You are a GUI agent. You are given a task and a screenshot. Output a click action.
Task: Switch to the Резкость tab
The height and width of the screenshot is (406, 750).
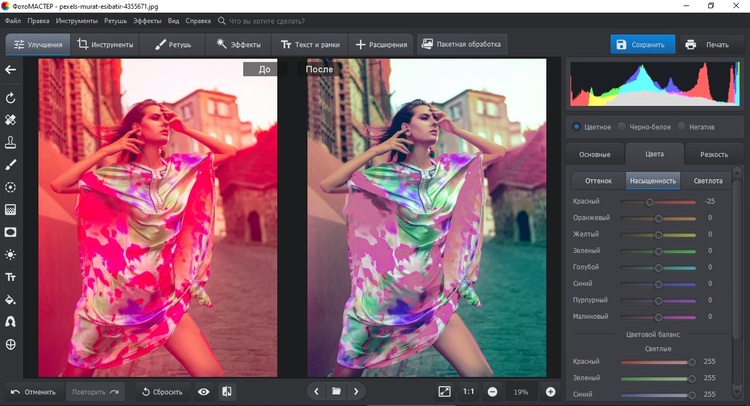(714, 154)
